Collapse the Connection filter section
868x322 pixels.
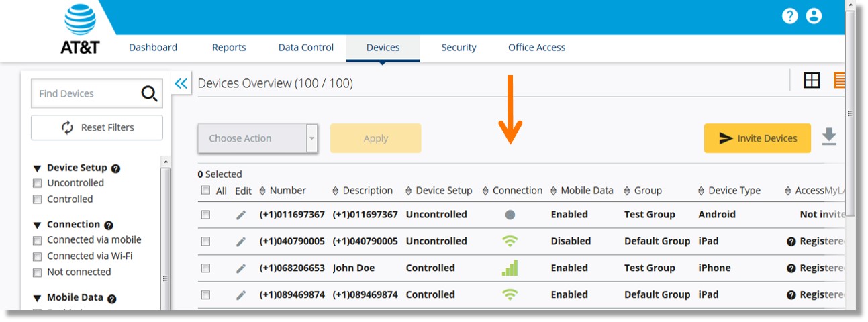point(38,225)
